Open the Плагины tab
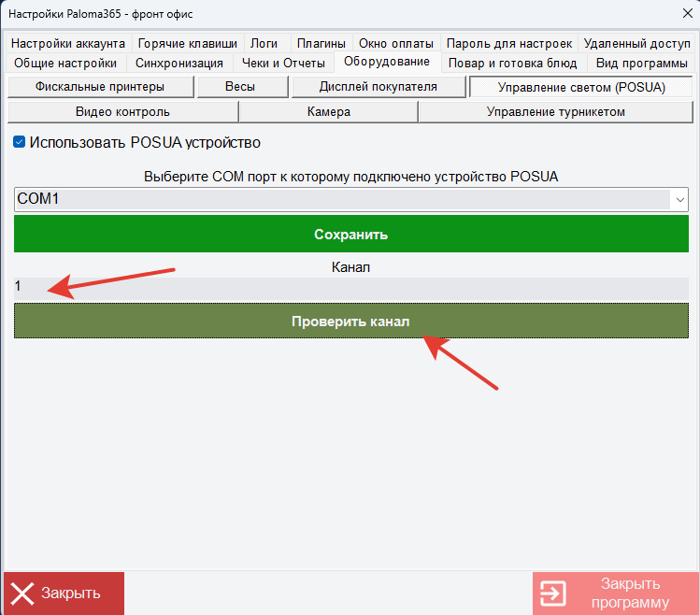The height and width of the screenshot is (615, 700). (x=321, y=43)
